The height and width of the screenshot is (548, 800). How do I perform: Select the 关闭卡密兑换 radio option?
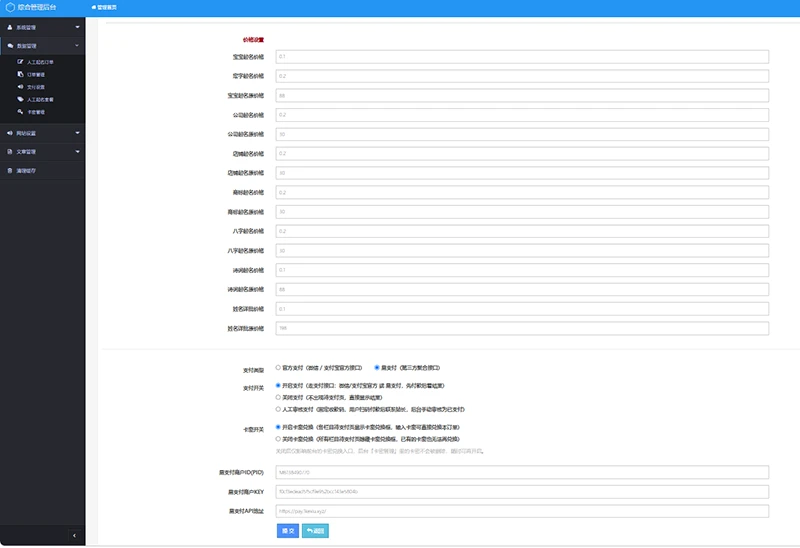click(x=278, y=438)
